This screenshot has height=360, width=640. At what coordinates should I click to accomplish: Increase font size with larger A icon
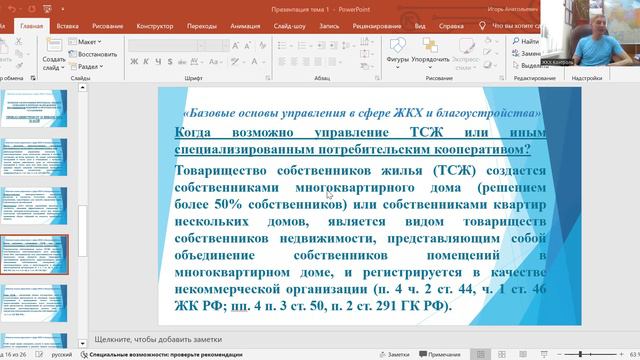[236, 46]
